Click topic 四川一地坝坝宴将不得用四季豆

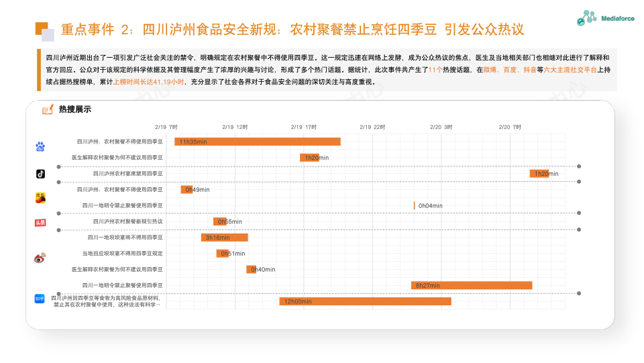tap(125, 238)
